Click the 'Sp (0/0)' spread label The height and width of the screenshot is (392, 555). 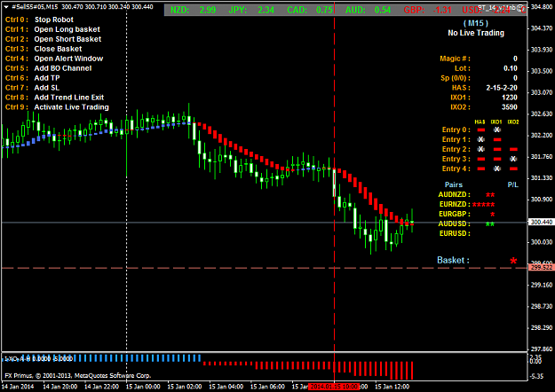[456, 78]
